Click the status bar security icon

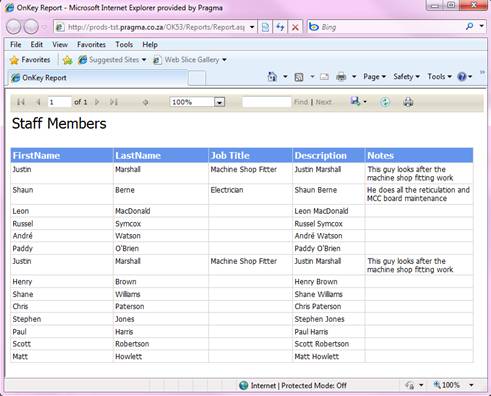pos(410,386)
